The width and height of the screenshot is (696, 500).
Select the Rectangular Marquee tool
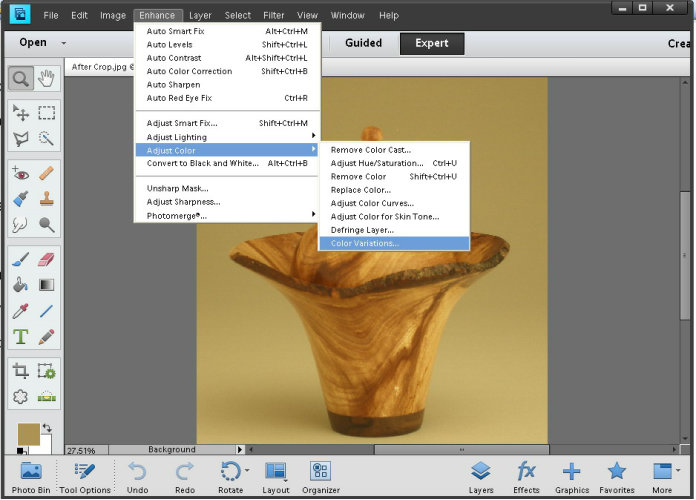46,113
